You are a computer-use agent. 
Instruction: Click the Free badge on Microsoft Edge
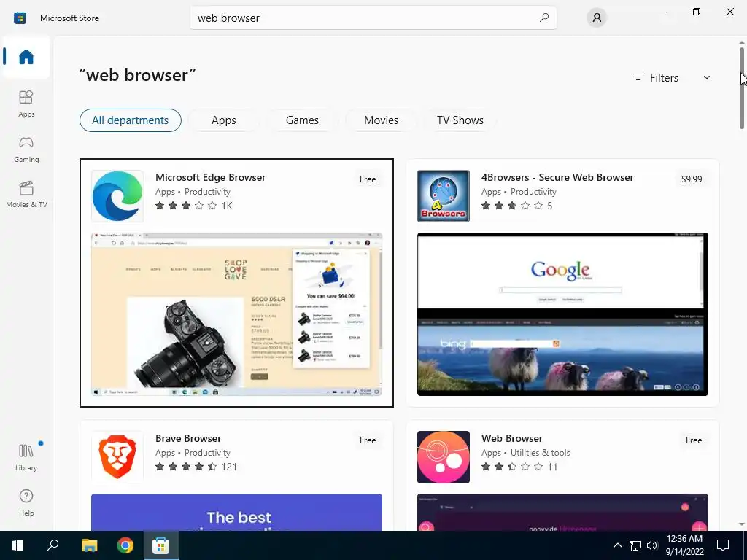tap(368, 179)
